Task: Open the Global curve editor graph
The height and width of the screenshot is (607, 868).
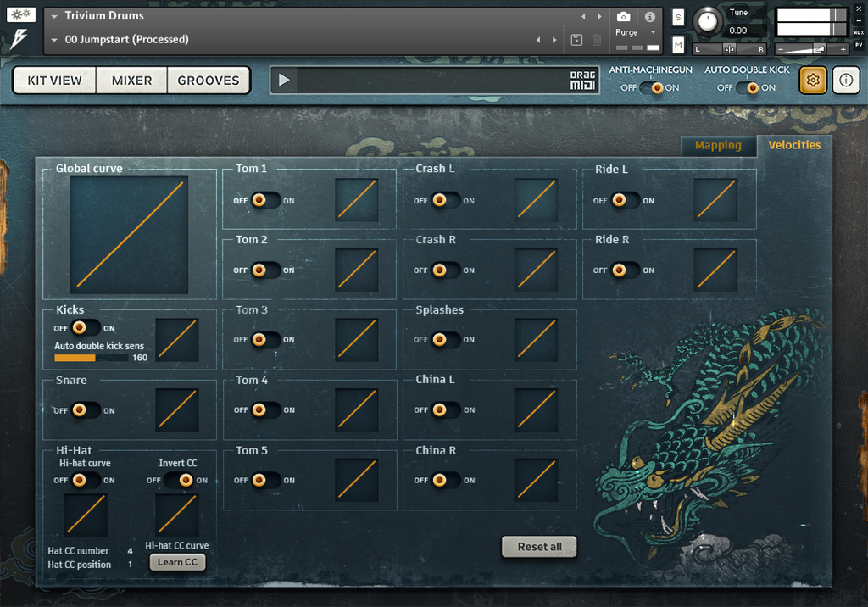Action: (x=129, y=235)
